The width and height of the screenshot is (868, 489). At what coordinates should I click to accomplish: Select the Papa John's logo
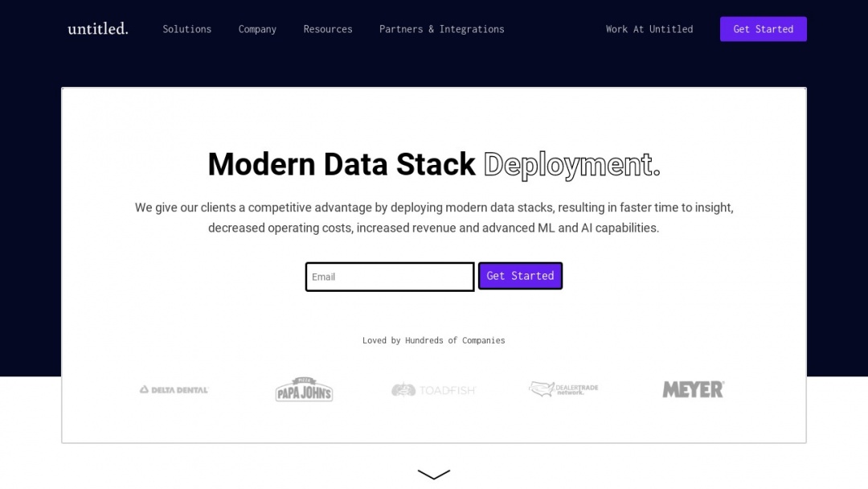pyautogui.click(x=304, y=389)
